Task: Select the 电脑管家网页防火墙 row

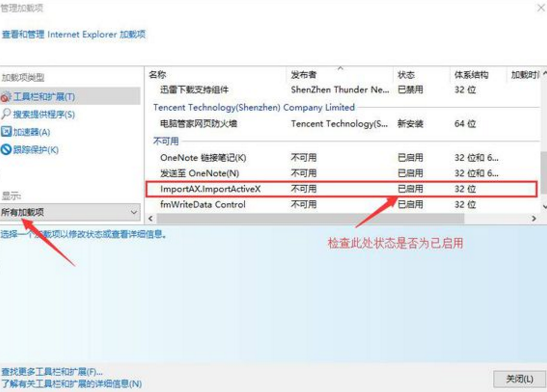Action: pos(342,123)
